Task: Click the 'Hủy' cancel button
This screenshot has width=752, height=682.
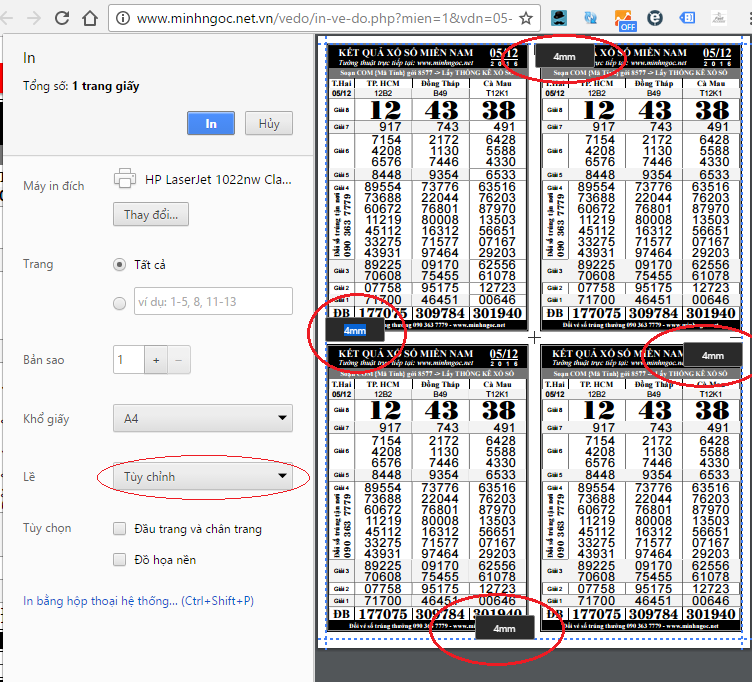Action: [269, 123]
